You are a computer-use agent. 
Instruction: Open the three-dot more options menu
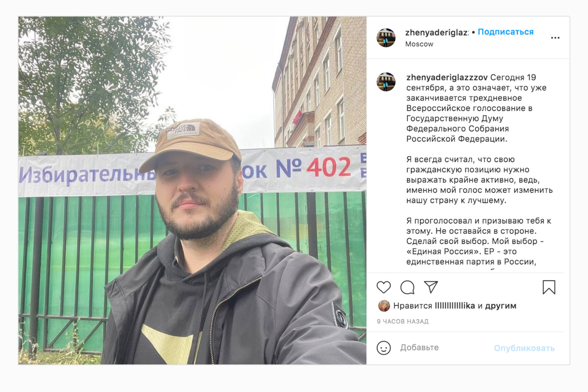pos(555,38)
